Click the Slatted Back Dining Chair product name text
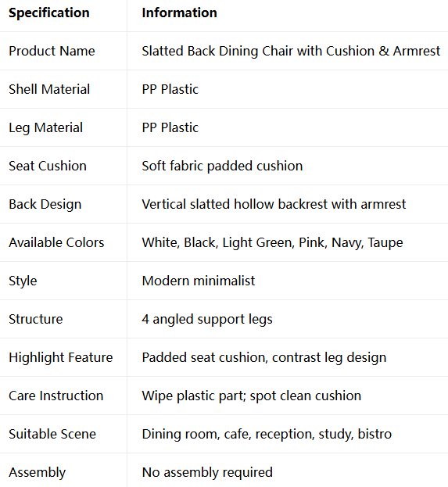Screen dimensions: 448x487 291,51
